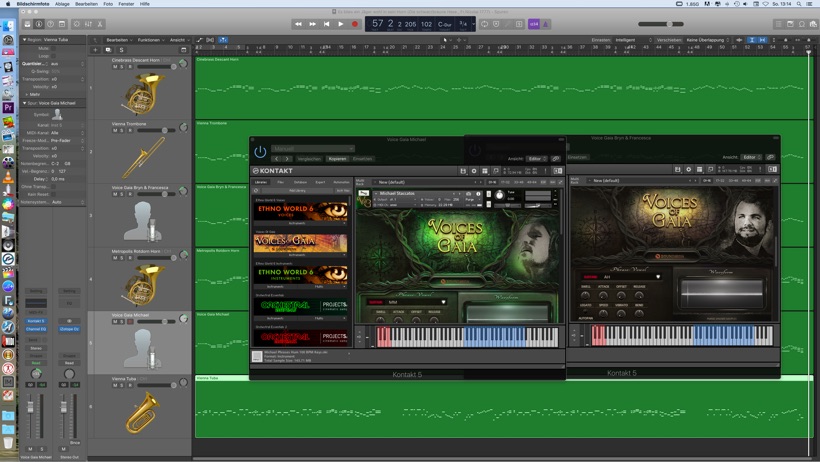Click the rewind transport button
The height and width of the screenshot is (462, 820).
point(298,24)
